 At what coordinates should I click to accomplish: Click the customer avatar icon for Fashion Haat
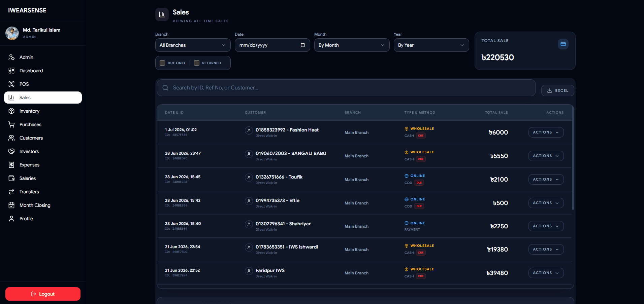click(x=249, y=130)
